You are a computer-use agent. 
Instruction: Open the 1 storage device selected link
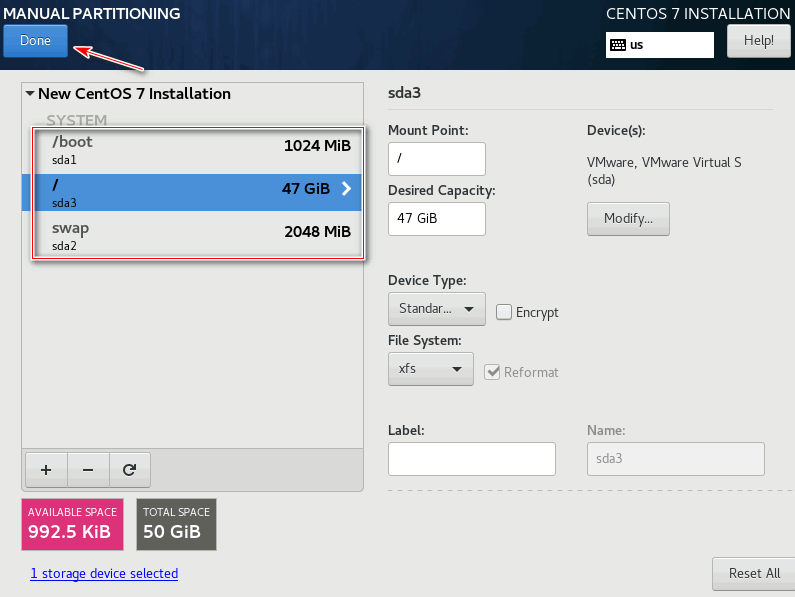(x=104, y=574)
